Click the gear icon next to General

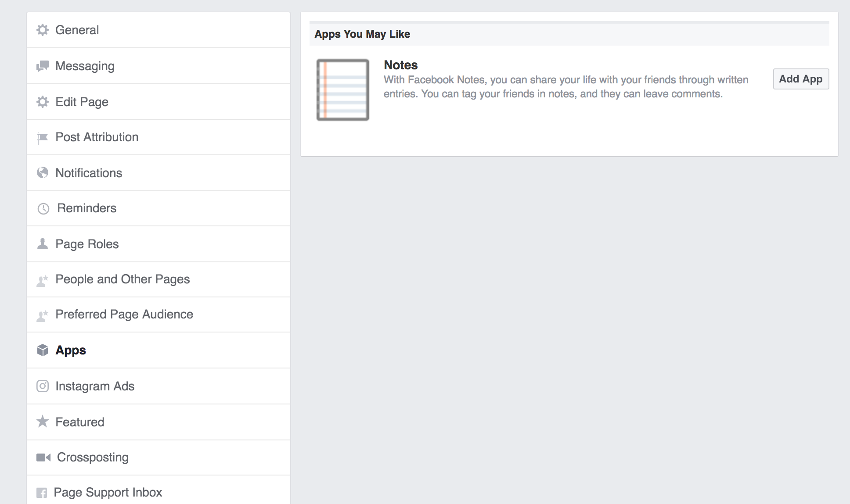coord(43,30)
